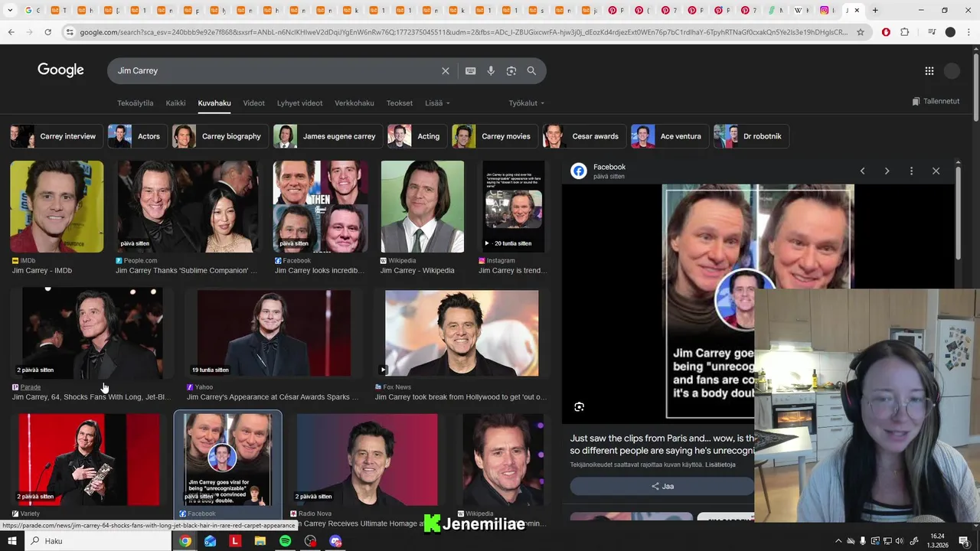Open the on-screen keyboard icon in search bar
Screen dimensions: 980x551
click(x=471, y=70)
